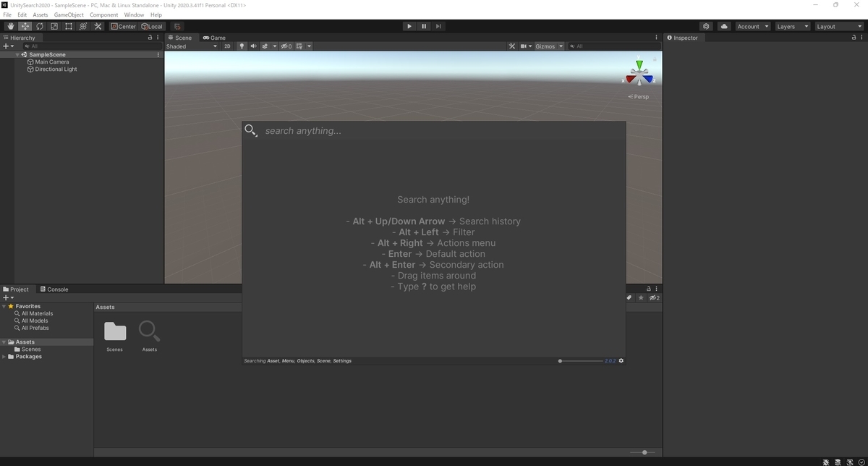Open the Gizmos dropdown

548,46
